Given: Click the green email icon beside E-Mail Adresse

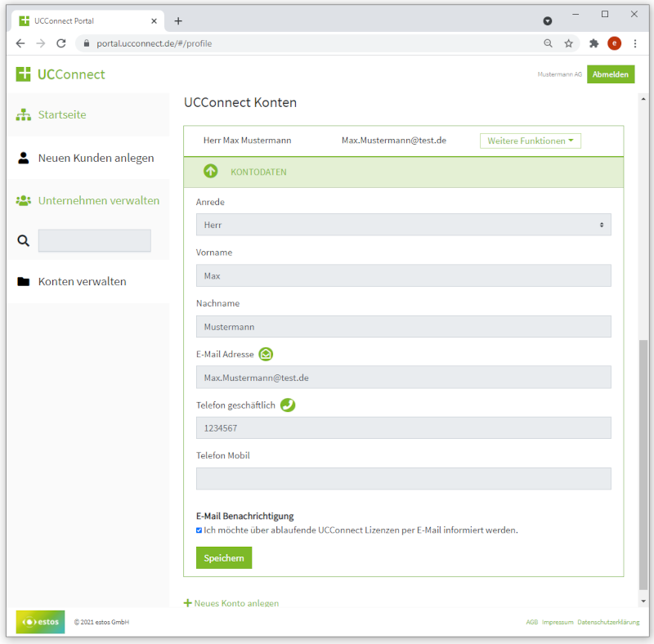Looking at the screenshot, I should (x=266, y=354).
